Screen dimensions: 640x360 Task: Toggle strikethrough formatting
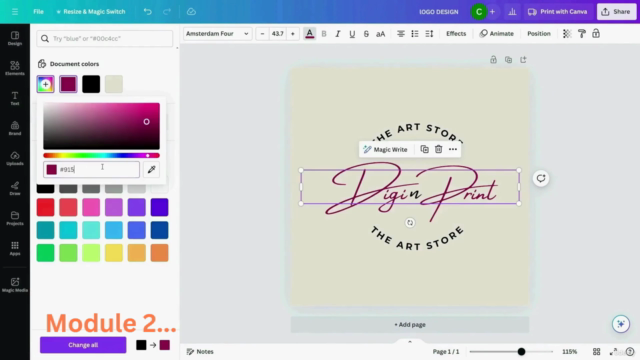tap(366, 34)
